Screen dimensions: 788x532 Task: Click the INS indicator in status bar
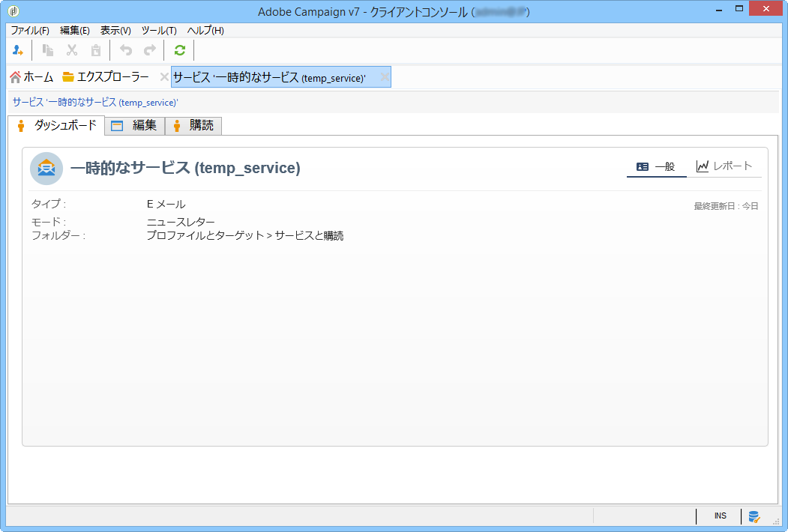[721, 516]
